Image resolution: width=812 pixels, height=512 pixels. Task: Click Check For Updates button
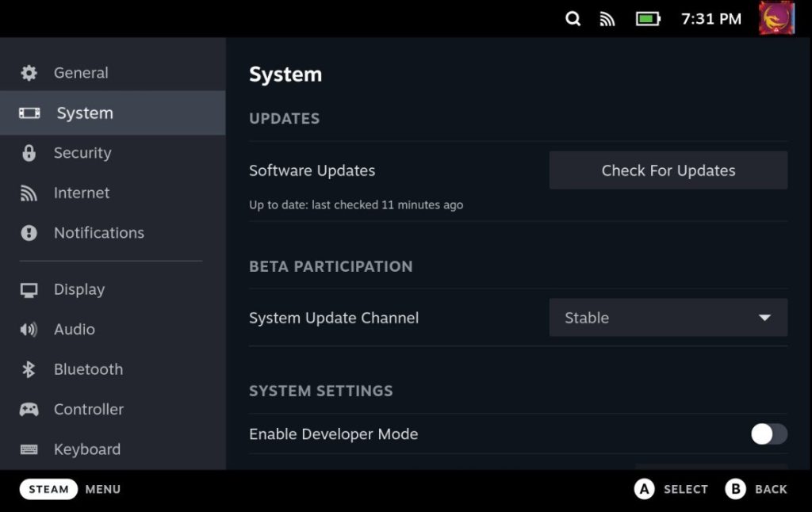[668, 170]
